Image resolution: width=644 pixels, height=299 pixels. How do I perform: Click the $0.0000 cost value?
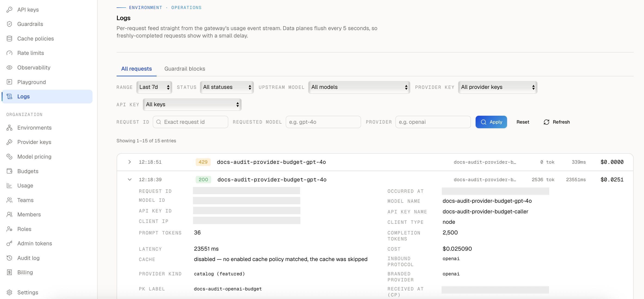click(x=612, y=162)
